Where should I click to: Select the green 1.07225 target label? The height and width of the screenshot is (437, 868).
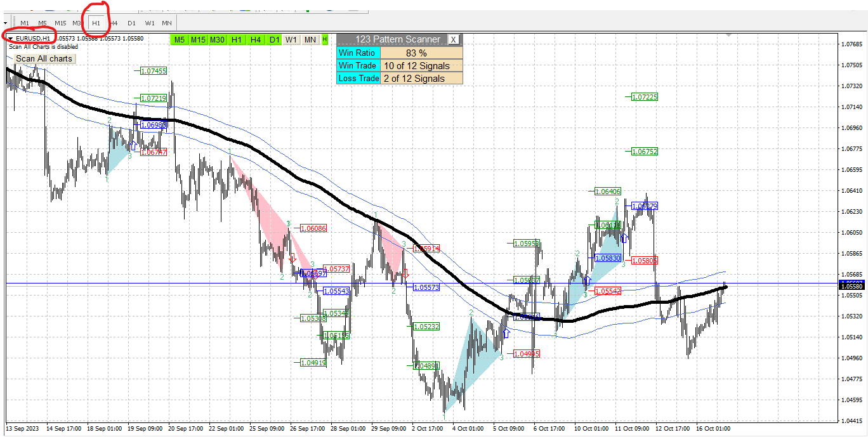coord(645,97)
